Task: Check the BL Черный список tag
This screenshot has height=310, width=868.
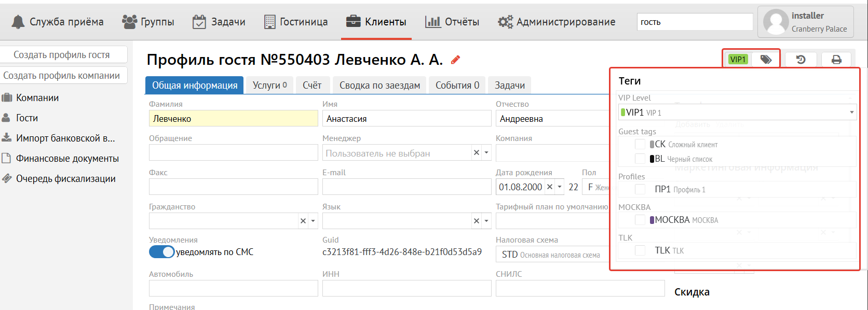Action: coord(640,159)
